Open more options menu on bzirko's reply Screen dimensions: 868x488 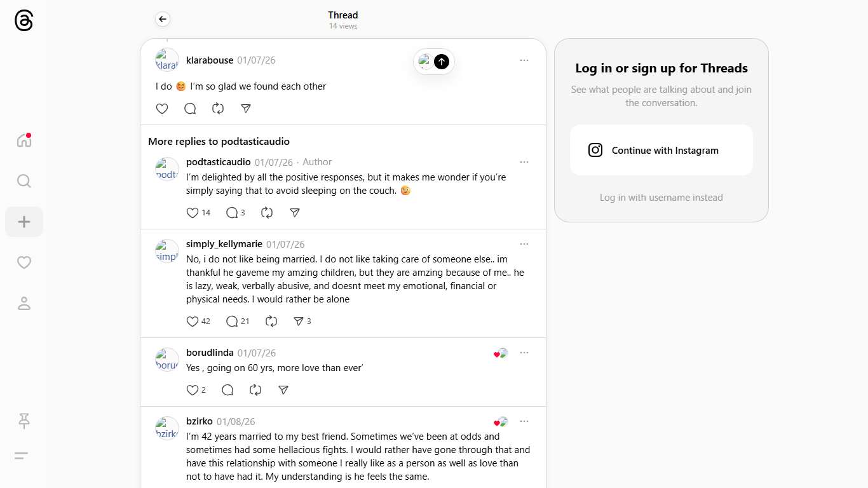click(x=524, y=421)
